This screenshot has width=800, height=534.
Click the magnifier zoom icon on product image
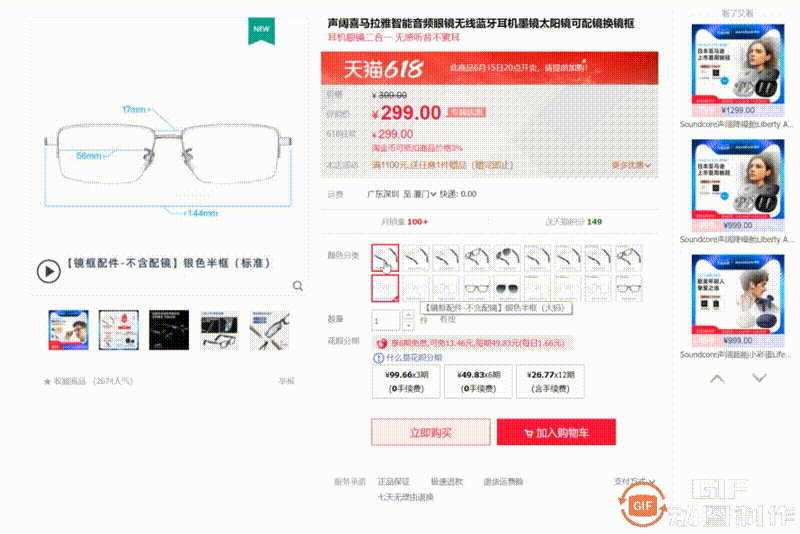coord(298,286)
